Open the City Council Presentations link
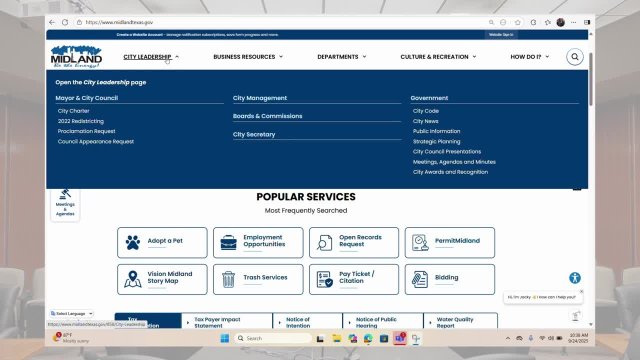Viewport: 640px width, 360px height. [447, 151]
